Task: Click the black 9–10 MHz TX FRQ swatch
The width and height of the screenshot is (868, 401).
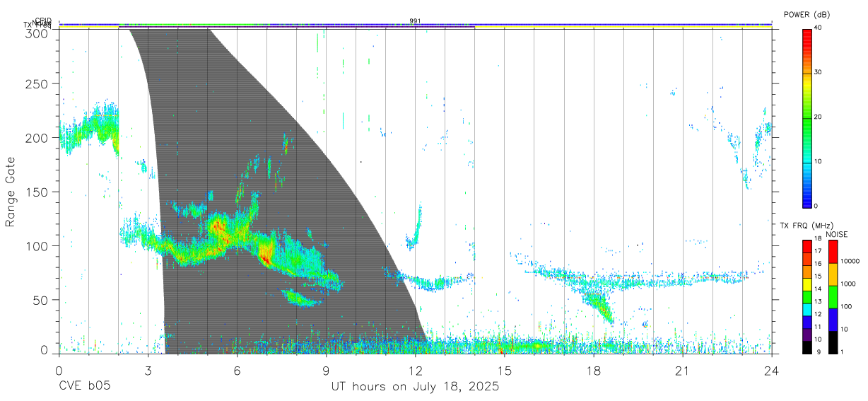Action: [x=807, y=347]
